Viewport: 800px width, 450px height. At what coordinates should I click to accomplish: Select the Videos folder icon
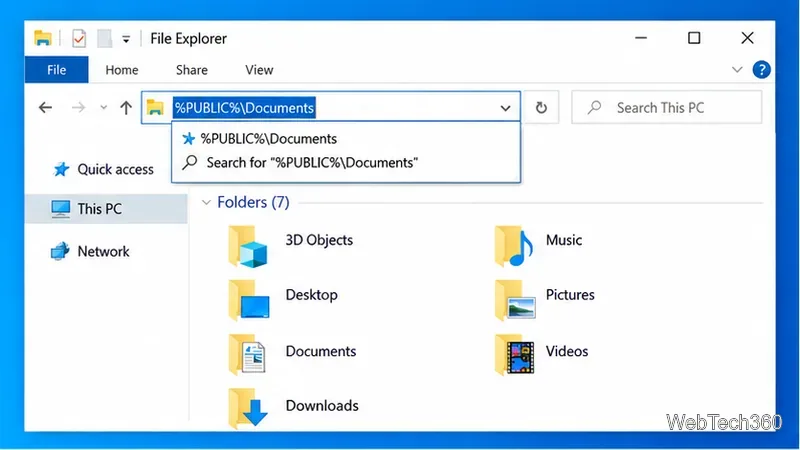tap(514, 355)
